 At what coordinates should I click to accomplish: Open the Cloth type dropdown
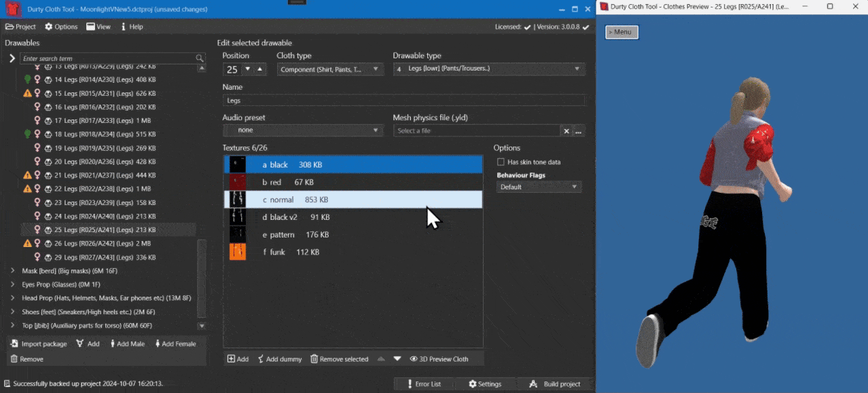coord(330,69)
